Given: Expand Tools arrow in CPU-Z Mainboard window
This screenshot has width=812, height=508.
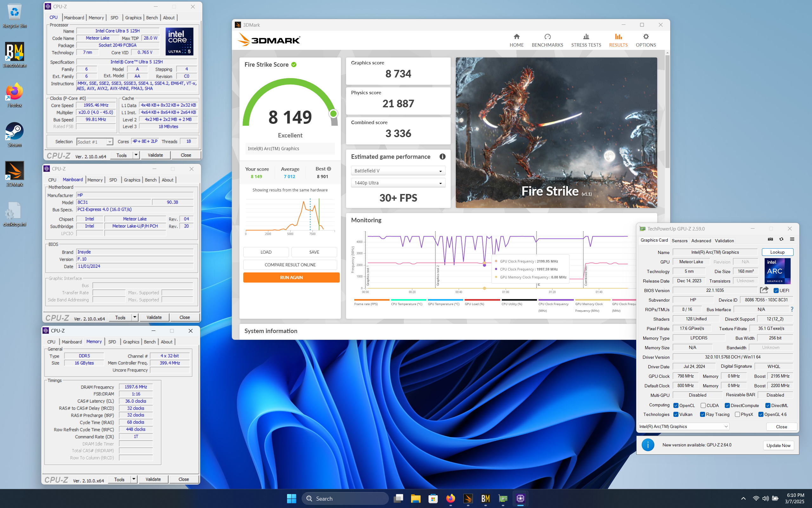Looking at the screenshot, I should click(134, 317).
